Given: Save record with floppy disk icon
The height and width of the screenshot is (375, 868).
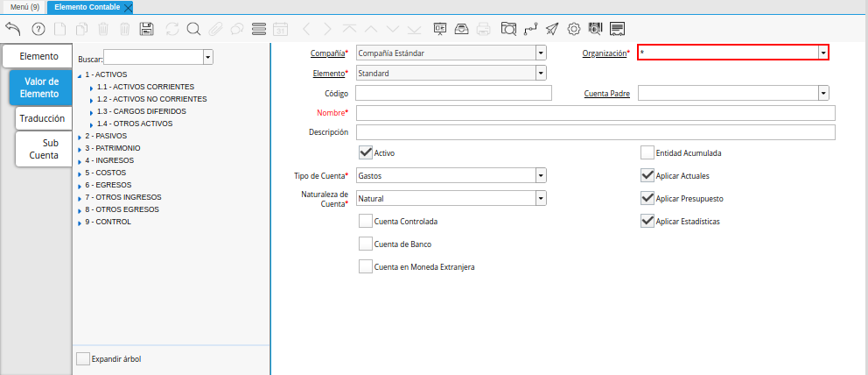Looking at the screenshot, I should pos(147,29).
